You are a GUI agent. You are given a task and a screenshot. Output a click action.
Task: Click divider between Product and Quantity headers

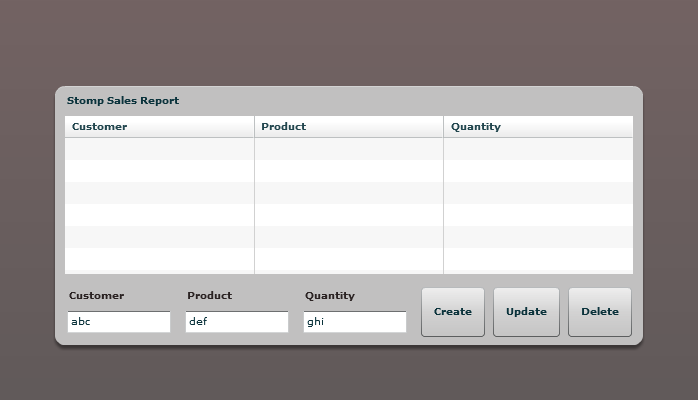click(x=443, y=127)
